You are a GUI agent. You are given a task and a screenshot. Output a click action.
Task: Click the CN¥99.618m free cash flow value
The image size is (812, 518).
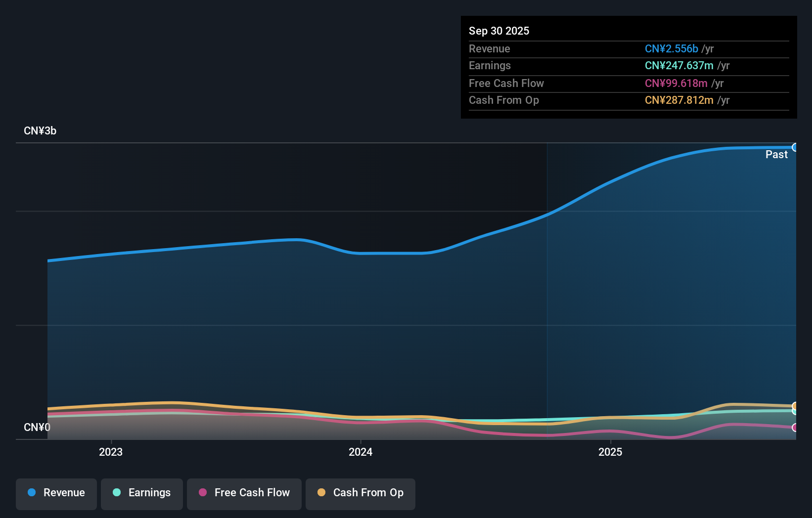coord(676,84)
